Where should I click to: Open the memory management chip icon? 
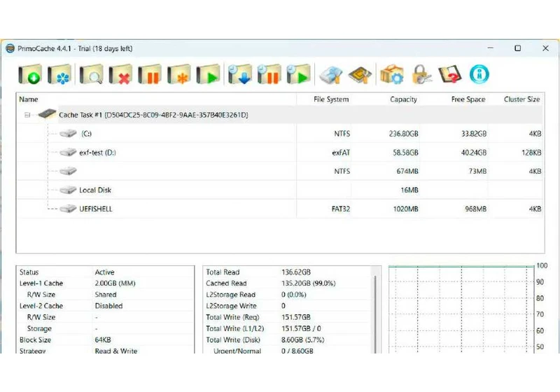[x=360, y=75]
